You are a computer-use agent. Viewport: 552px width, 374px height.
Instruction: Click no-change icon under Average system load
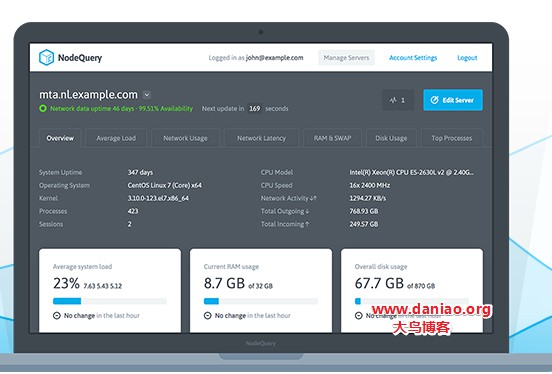point(57,316)
